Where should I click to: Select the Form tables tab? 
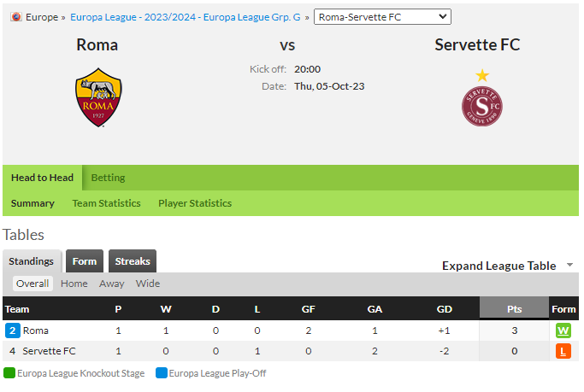pos(85,261)
